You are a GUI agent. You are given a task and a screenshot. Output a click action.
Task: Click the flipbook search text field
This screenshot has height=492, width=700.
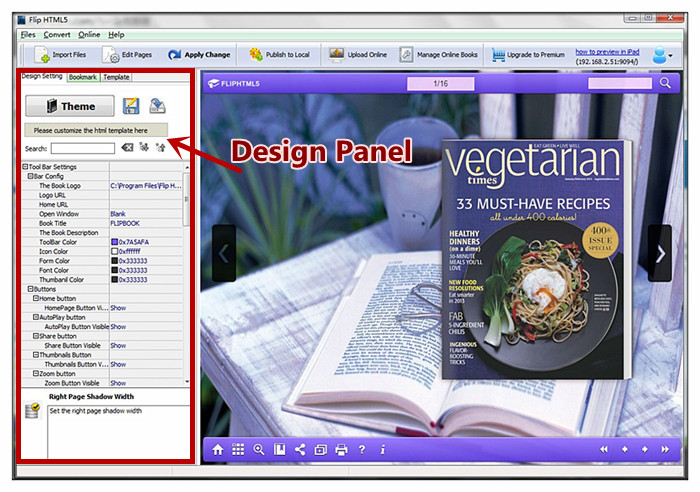(x=620, y=83)
